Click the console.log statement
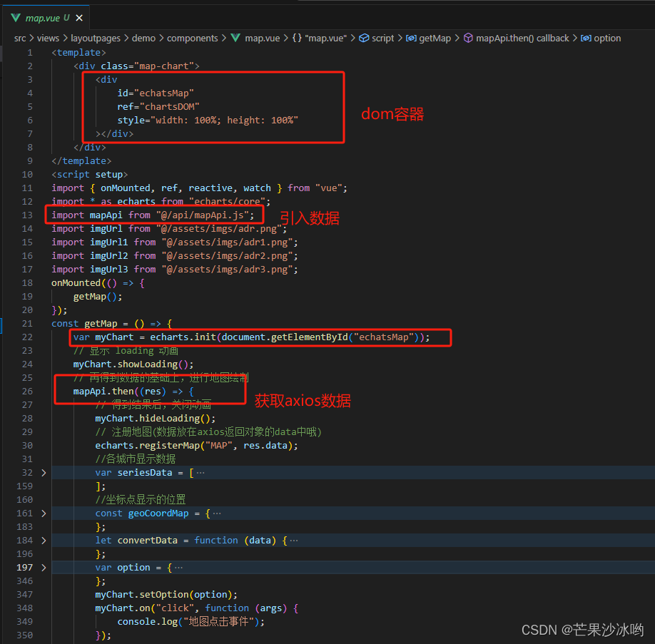Viewport: 655px width, 644px height. (191, 622)
